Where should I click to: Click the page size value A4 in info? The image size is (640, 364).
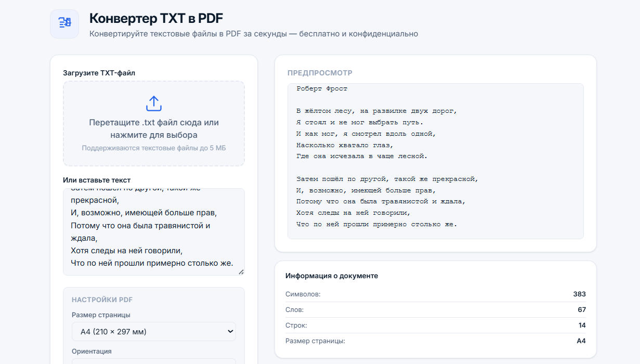(581, 341)
